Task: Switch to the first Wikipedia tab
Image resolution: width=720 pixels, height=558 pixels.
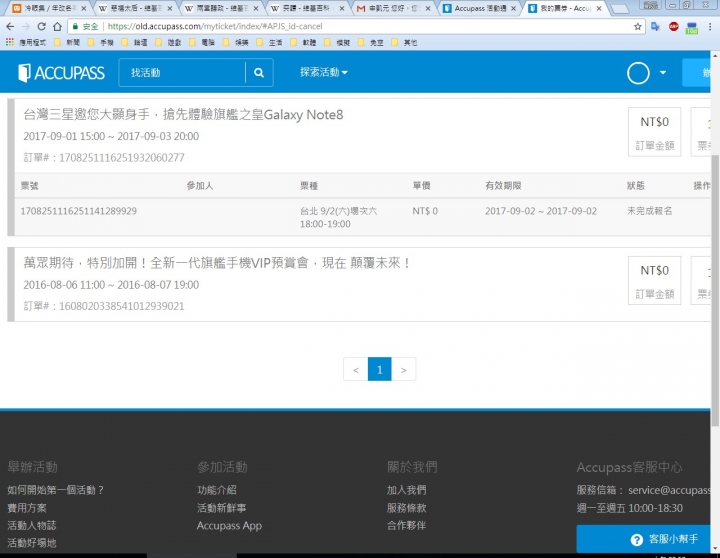Action: click(x=133, y=8)
